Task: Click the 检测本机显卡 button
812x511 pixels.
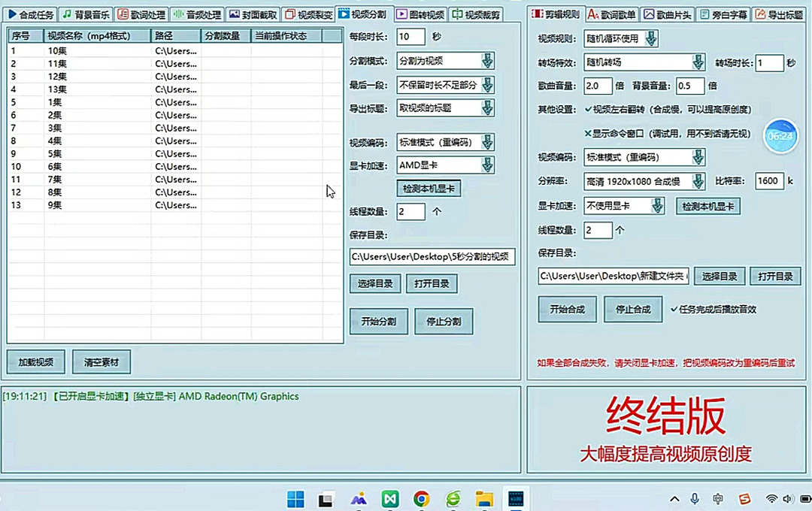Action: tap(429, 189)
